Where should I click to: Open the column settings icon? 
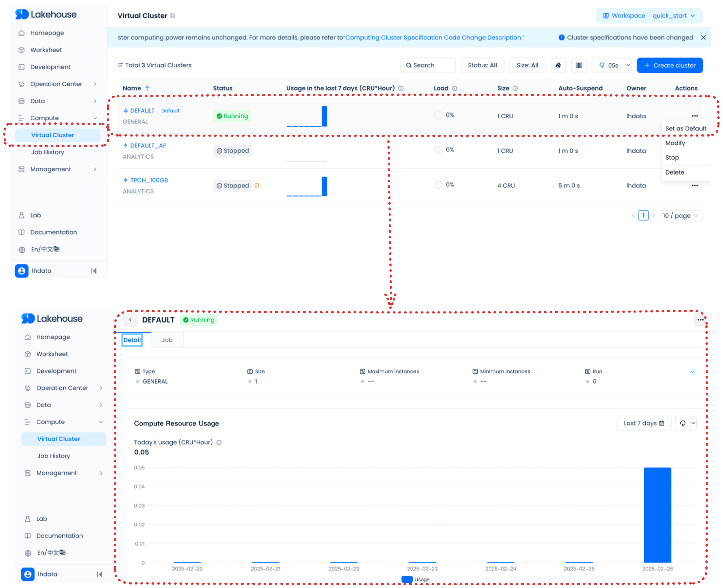(x=579, y=65)
